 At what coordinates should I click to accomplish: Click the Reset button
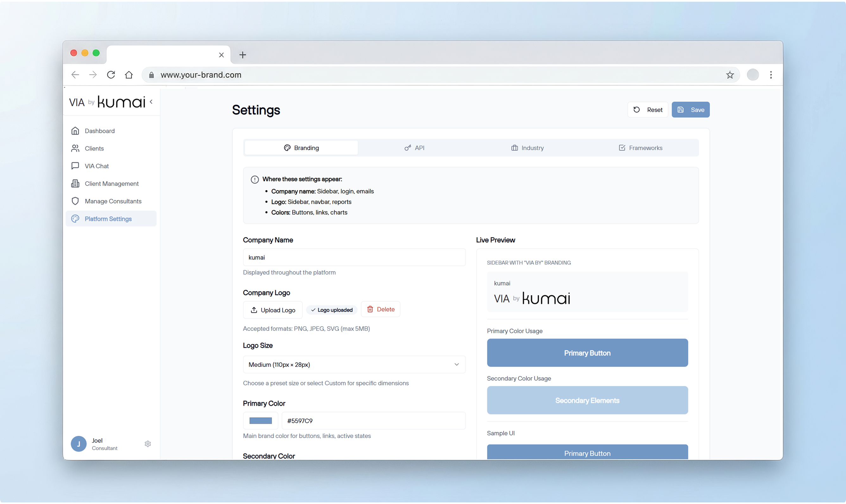pos(648,110)
